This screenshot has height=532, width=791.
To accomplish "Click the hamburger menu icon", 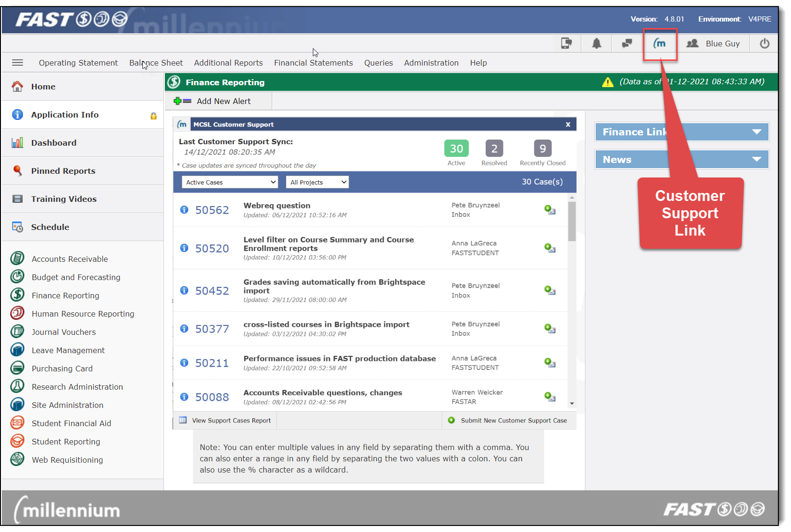I will (x=17, y=63).
